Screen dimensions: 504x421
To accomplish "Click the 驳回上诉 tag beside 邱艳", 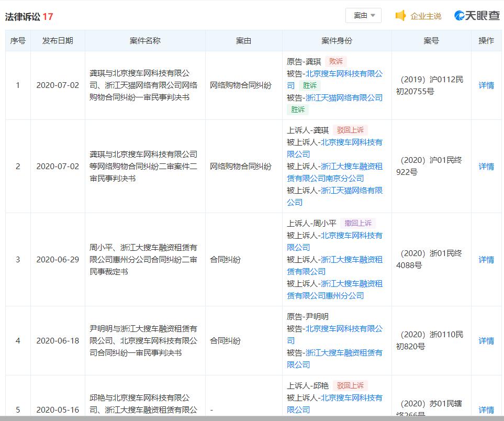I will tap(350, 385).
